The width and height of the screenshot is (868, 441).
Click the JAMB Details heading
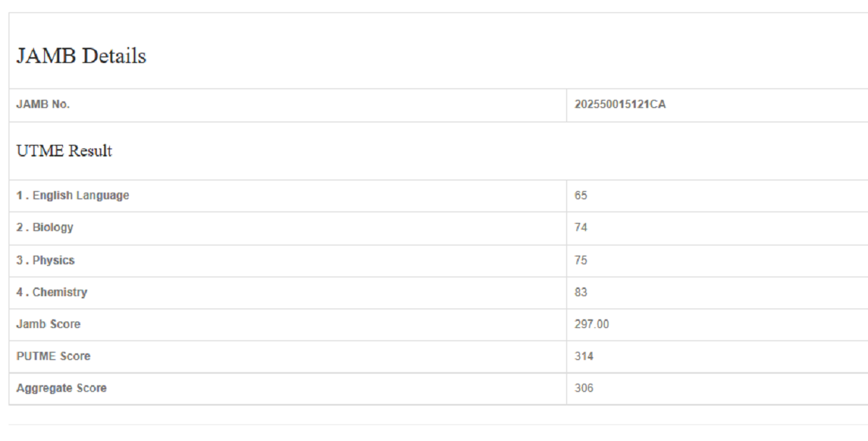81,56
